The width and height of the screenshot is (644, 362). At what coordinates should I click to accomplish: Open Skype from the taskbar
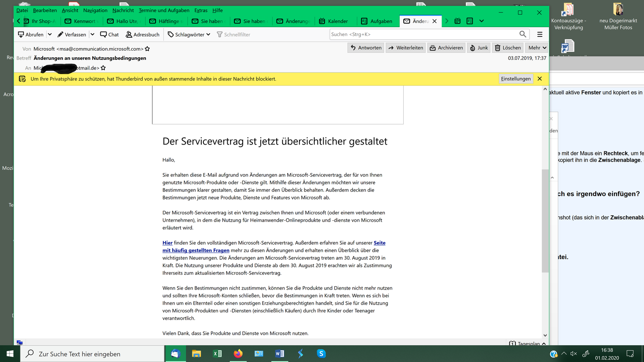(321, 354)
